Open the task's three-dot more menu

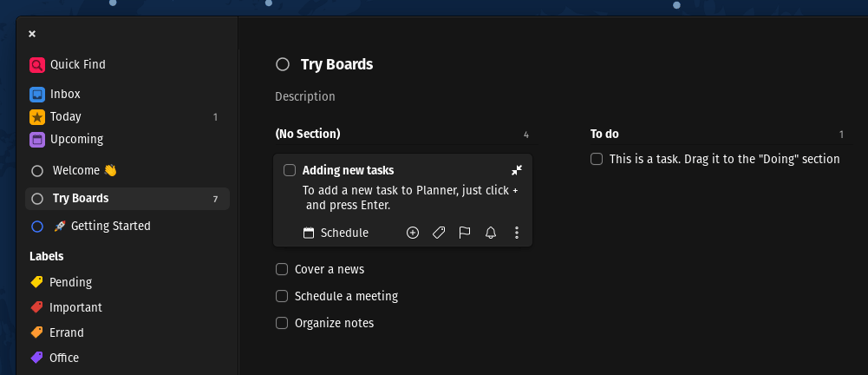pos(517,233)
